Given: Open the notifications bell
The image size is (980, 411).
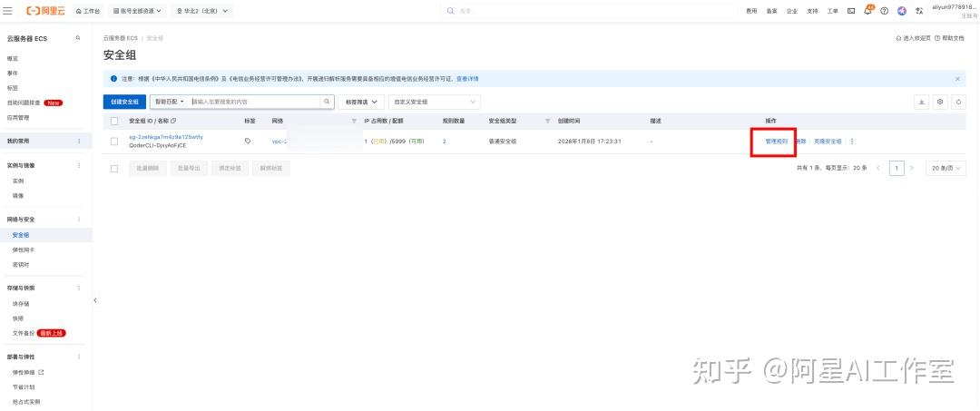Looking at the screenshot, I should 867,11.
